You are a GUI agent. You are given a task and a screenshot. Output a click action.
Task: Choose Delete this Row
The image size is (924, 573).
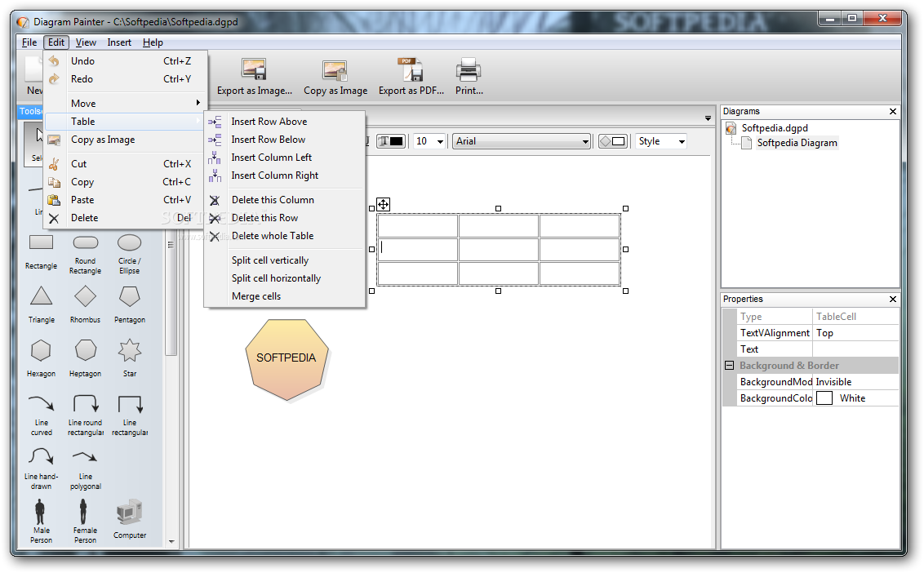(285, 218)
